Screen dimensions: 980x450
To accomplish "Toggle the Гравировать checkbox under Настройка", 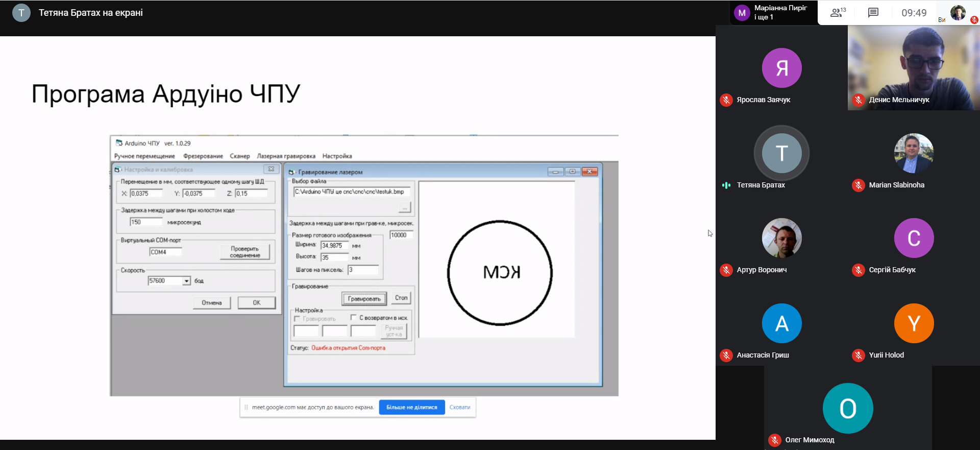I will [x=297, y=319].
